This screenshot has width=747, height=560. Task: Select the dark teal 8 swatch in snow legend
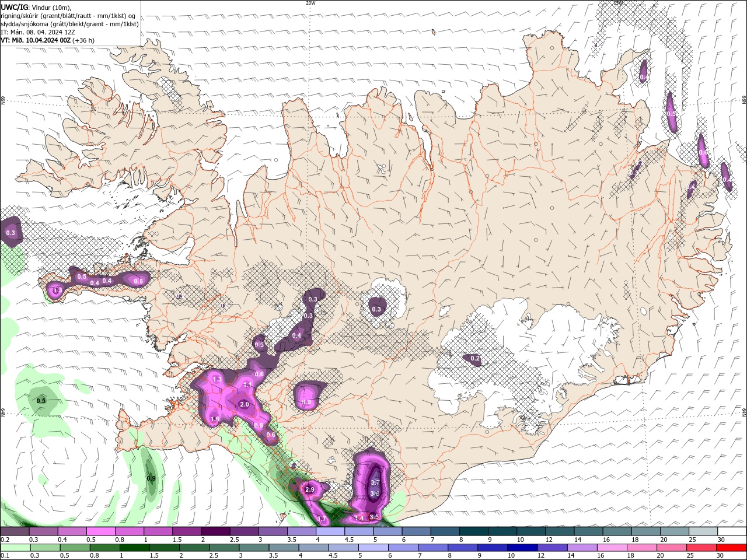473,531
